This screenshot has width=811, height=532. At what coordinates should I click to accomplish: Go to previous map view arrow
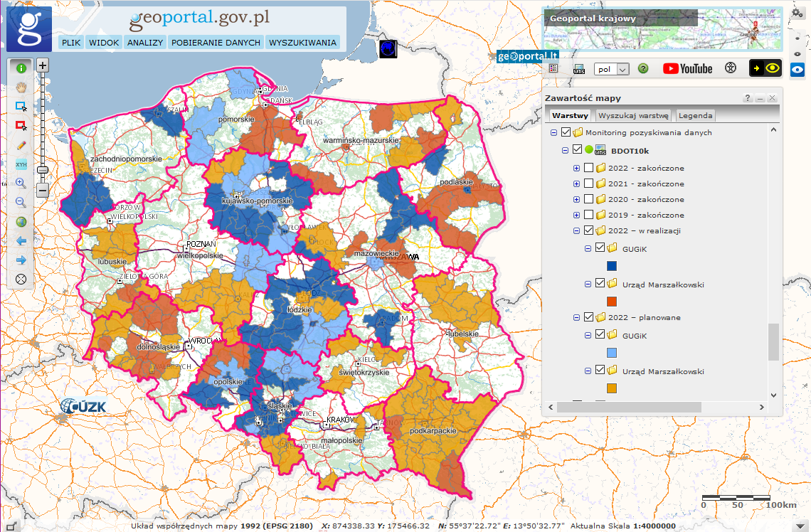point(21,240)
